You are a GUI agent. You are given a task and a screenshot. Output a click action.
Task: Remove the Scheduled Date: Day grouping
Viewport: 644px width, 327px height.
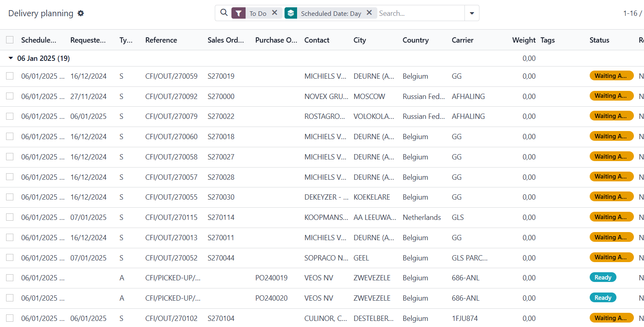tap(369, 13)
